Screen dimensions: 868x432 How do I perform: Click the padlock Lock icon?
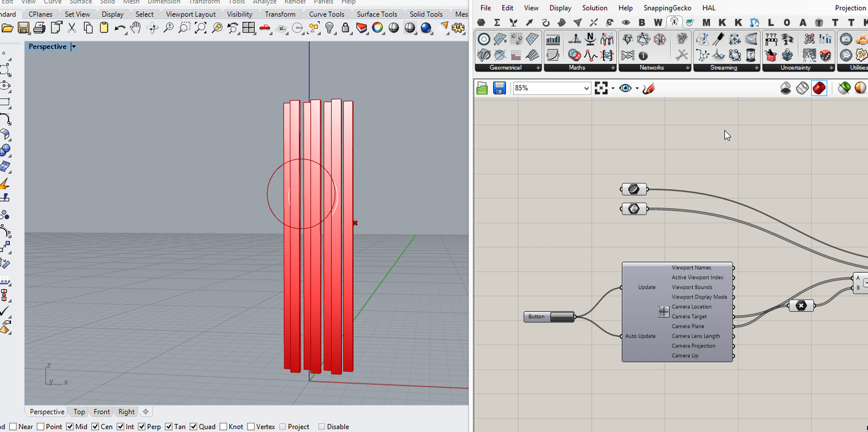(345, 28)
